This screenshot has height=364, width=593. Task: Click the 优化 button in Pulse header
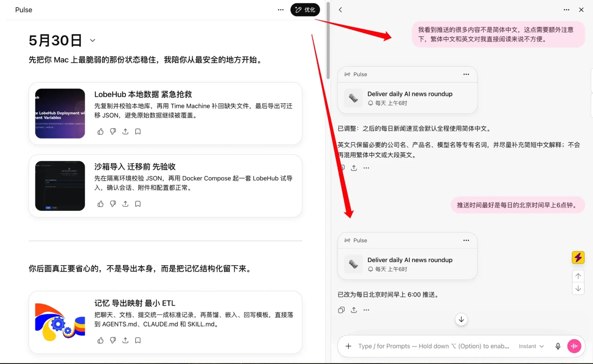pos(305,10)
